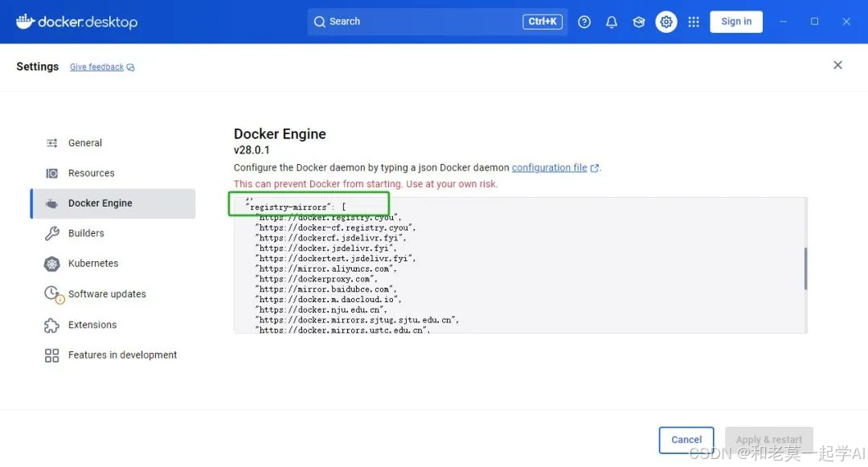Viewport: 868px width, 467px height.
Task: Click the dockertest.jsdelivr.fyi mirror line
Action: tap(335, 258)
